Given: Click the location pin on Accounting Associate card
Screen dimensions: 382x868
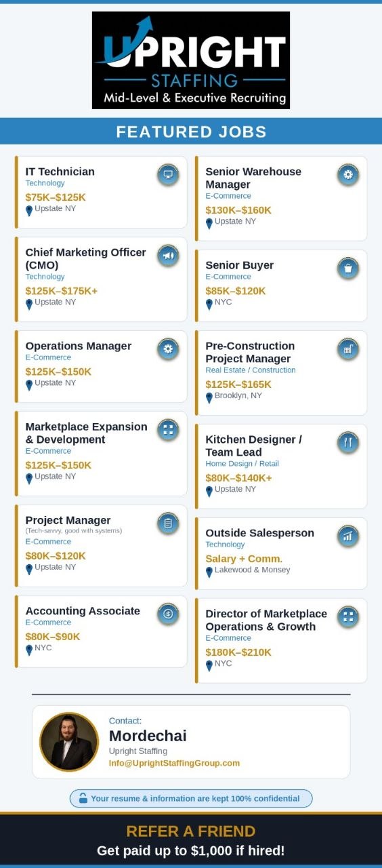Looking at the screenshot, I should click(29, 650).
